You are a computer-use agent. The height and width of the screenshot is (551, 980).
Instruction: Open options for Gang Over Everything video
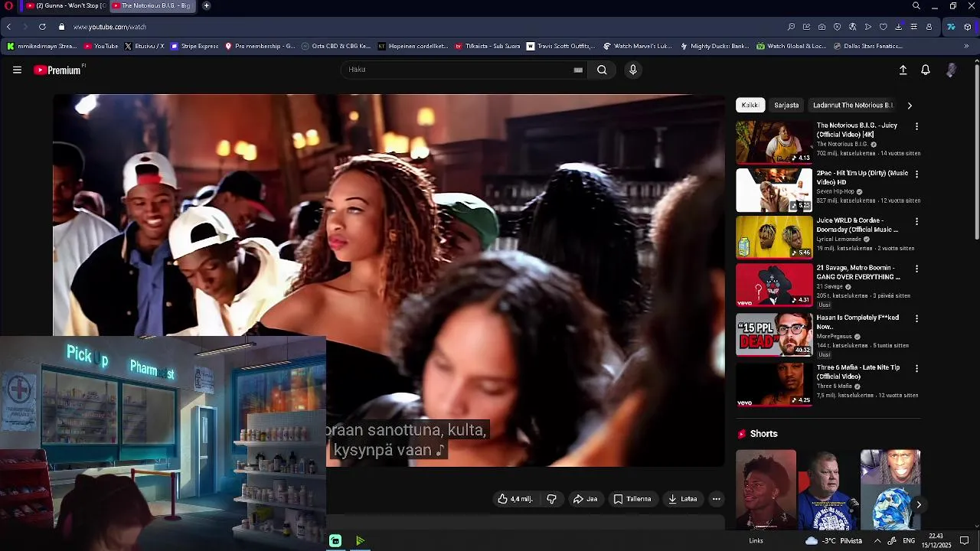click(916, 269)
